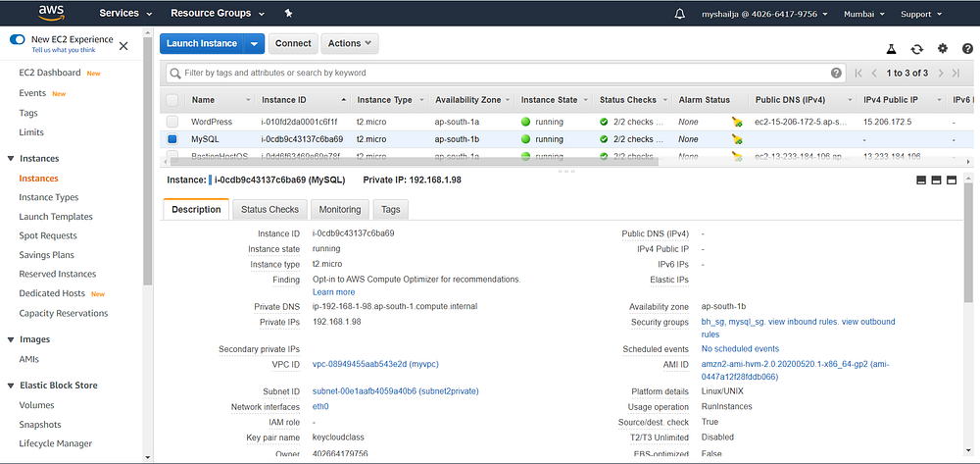The width and height of the screenshot is (980, 464).
Task: Open the mysql_sg security group link
Action: (x=747, y=322)
